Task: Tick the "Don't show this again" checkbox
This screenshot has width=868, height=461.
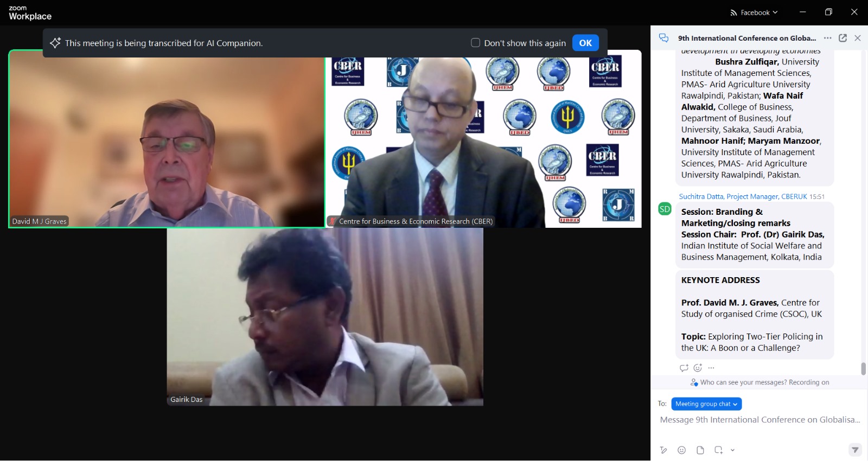Action: pos(475,43)
